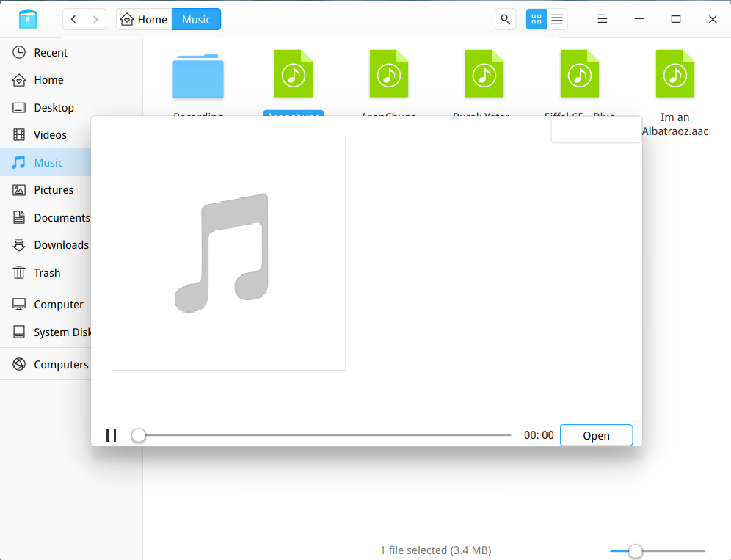This screenshot has height=560, width=731.
Task: Open the Recent files section
Action: pyautogui.click(x=51, y=52)
